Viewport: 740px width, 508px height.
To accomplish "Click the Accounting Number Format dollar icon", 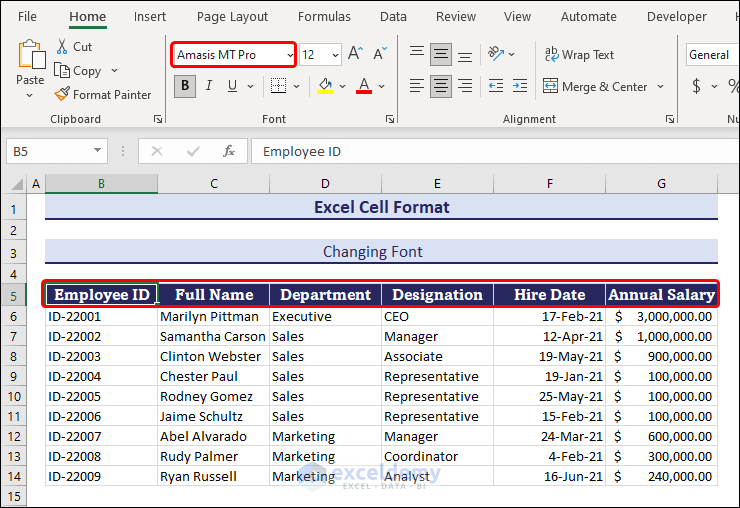I will coord(697,87).
